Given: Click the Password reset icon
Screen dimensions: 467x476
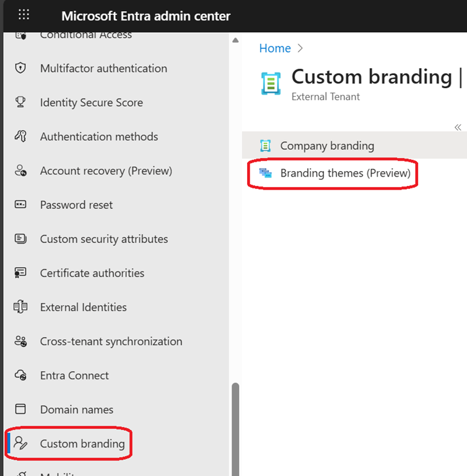Looking at the screenshot, I should pyautogui.click(x=20, y=205).
